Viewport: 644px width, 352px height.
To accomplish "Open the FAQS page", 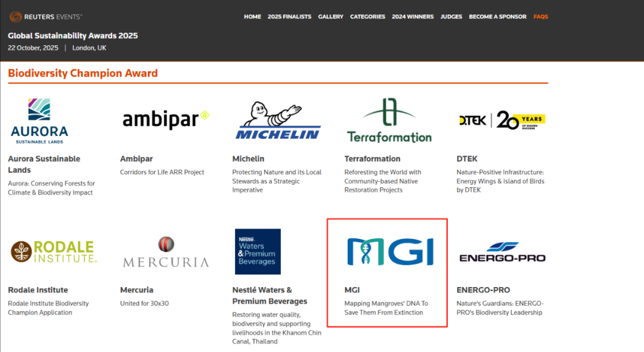I will coord(540,17).
